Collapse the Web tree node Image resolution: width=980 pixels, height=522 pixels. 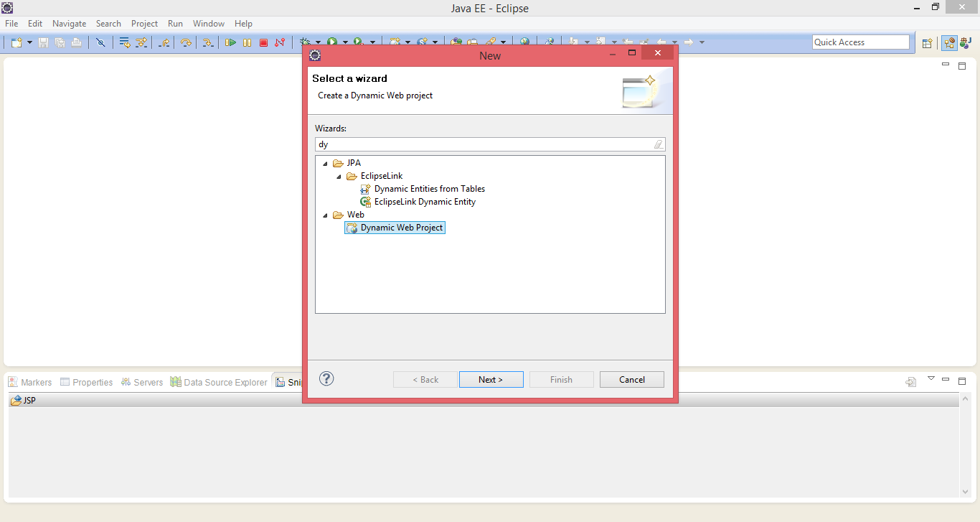point(325,214)
